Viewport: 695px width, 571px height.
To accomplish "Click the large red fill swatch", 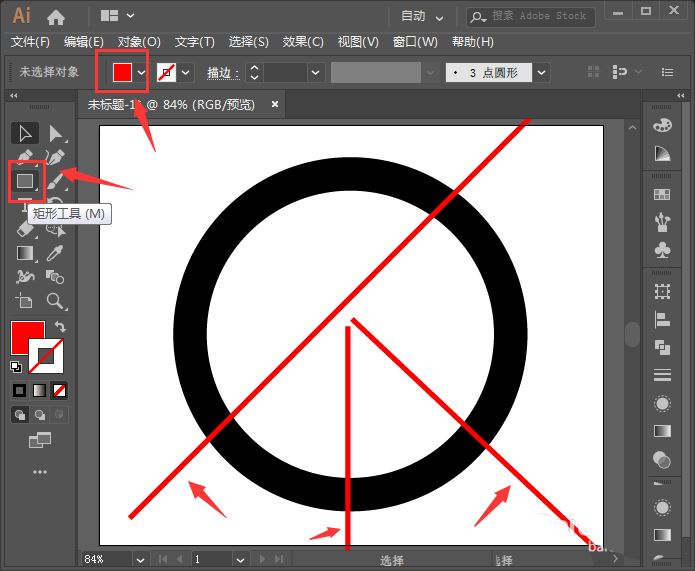I will pos(26,337).
